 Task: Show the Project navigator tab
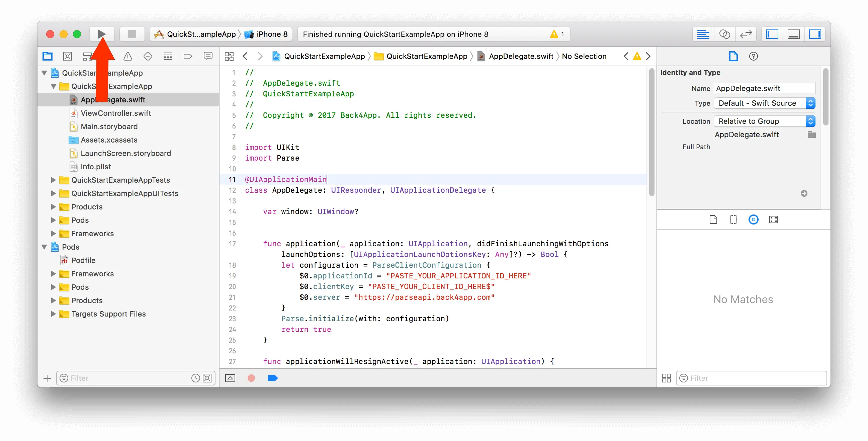(x=48, y=56)
